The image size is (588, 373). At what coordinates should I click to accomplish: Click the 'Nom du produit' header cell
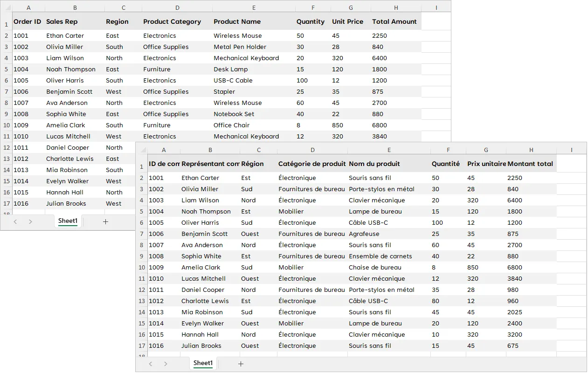(389, 163)
